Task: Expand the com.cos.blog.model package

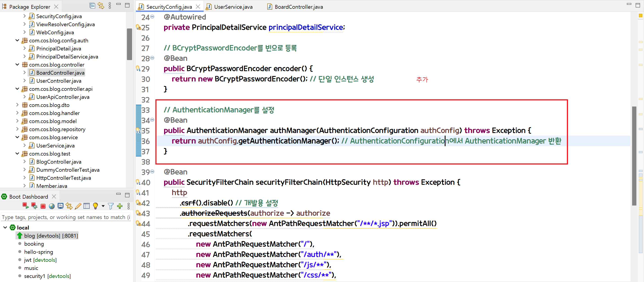Action: point(17,121)
